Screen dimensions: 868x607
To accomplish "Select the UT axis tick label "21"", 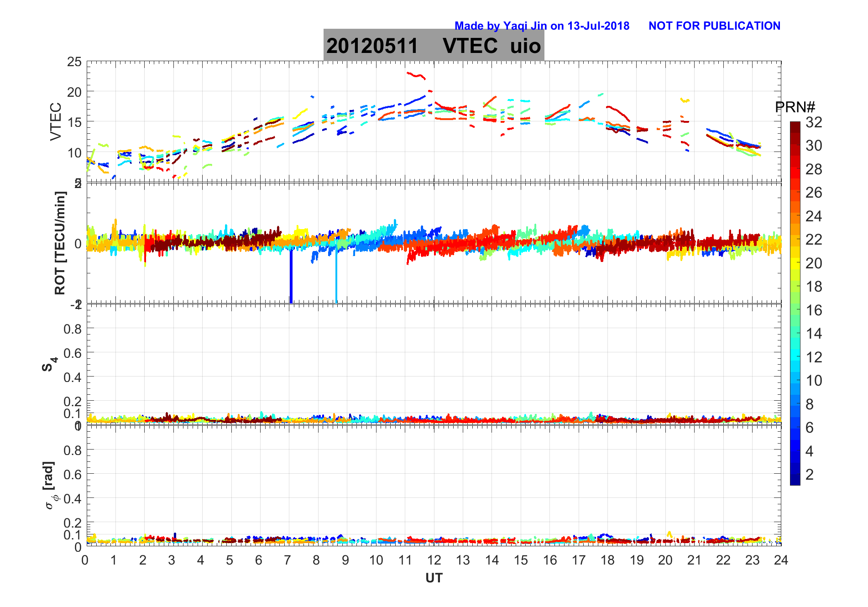I will pos(694,560).
